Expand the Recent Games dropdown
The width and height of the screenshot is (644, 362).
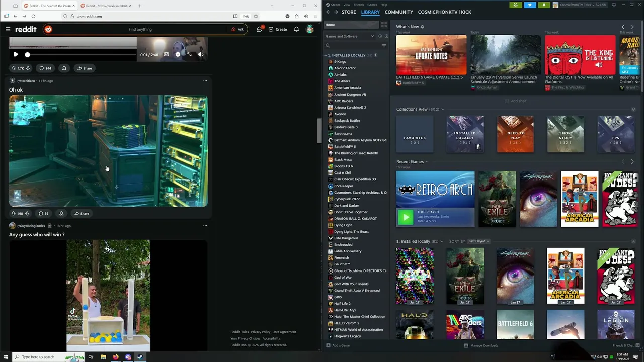pyautogui.click(x=427, y=162)
